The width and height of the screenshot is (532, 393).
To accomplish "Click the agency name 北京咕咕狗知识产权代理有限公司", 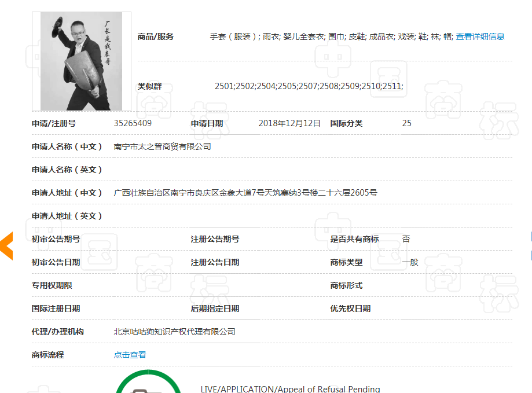I will coord(175,332).
